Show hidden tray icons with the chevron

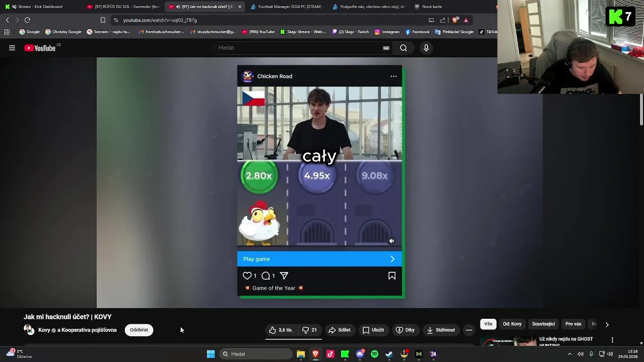click(570, 354)
